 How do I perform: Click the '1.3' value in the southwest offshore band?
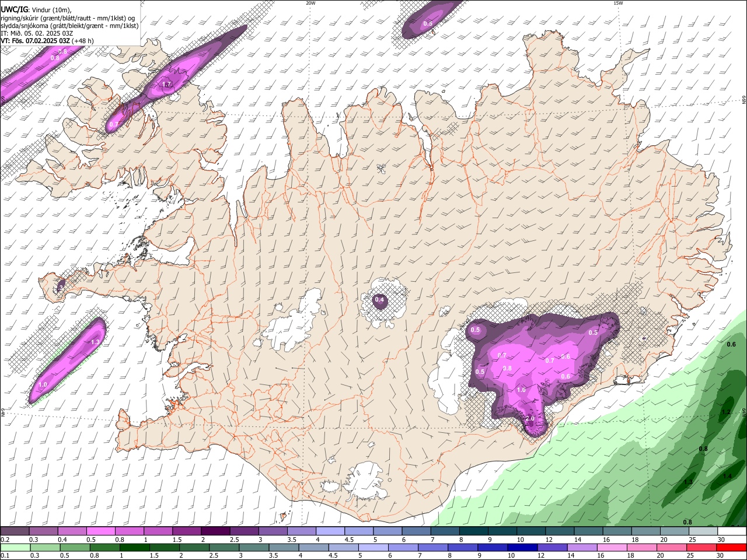[96, 342]
